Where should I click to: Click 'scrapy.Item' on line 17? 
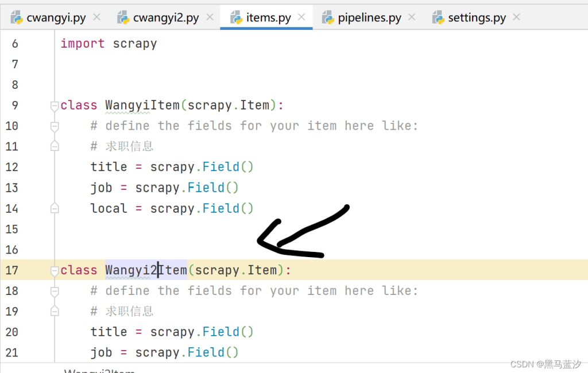[236, 270]
